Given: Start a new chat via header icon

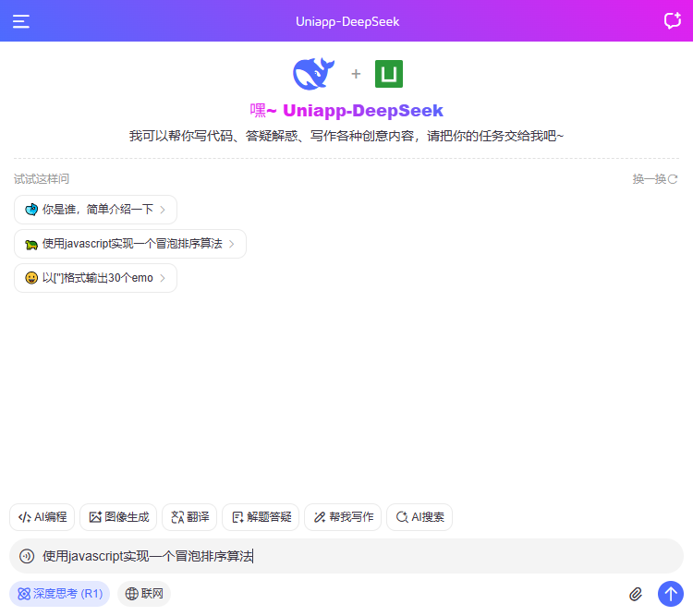Looking at the screenshot, I should coord(673,20).
